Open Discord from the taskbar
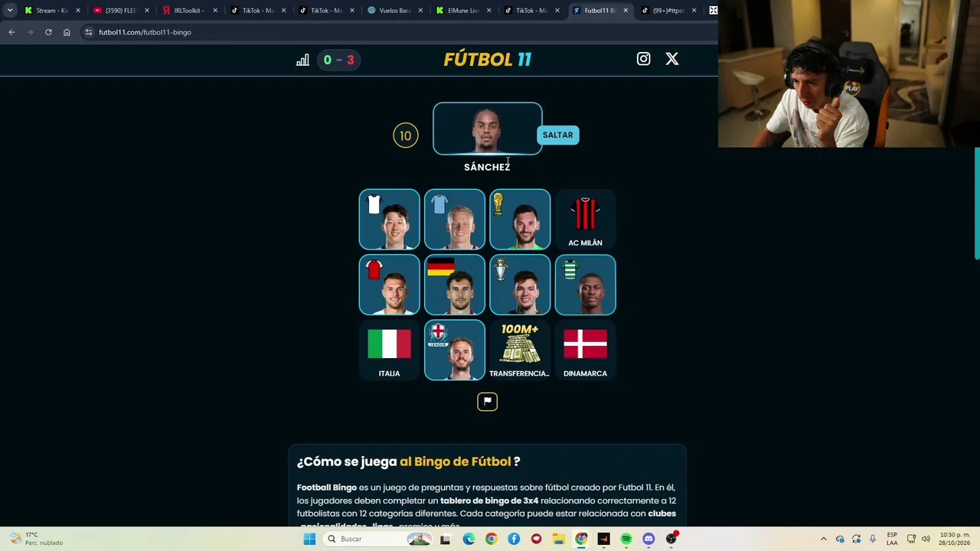The height and width of the screenshot is (551, 980). 648,539
